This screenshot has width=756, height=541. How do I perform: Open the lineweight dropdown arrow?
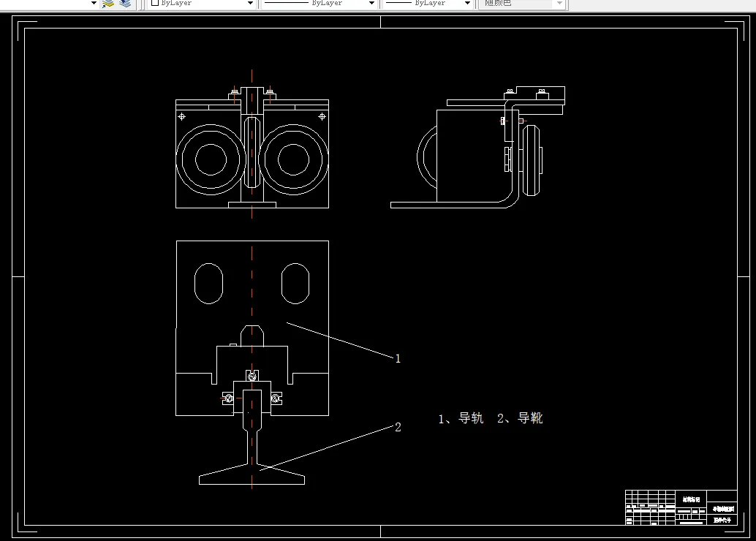[x=466, y=3]
